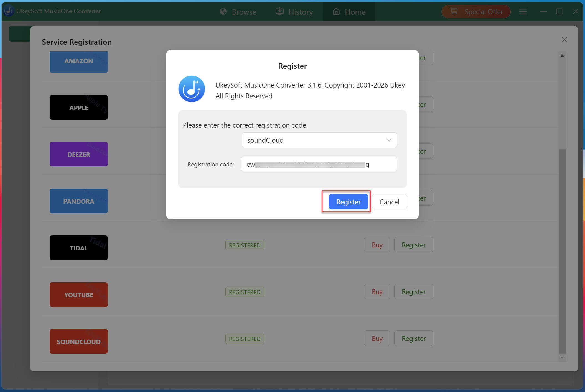Select the SOUNDCLOUD service tile
The image size is (585, 392).
pos(79,342)
